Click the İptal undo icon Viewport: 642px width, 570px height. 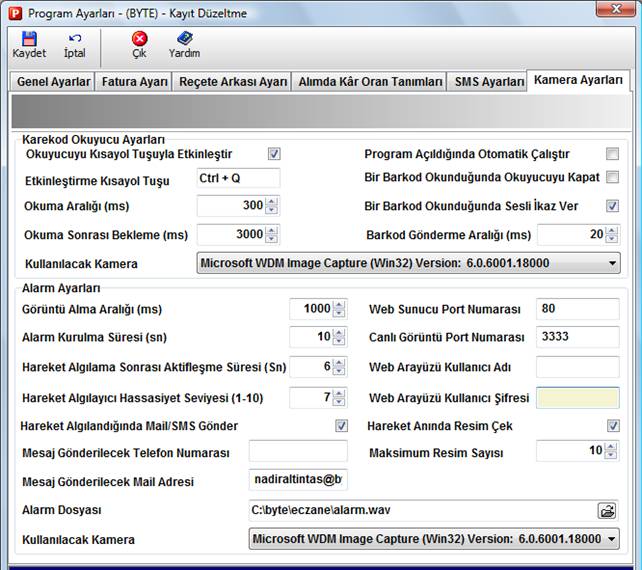tap(75, 38)
